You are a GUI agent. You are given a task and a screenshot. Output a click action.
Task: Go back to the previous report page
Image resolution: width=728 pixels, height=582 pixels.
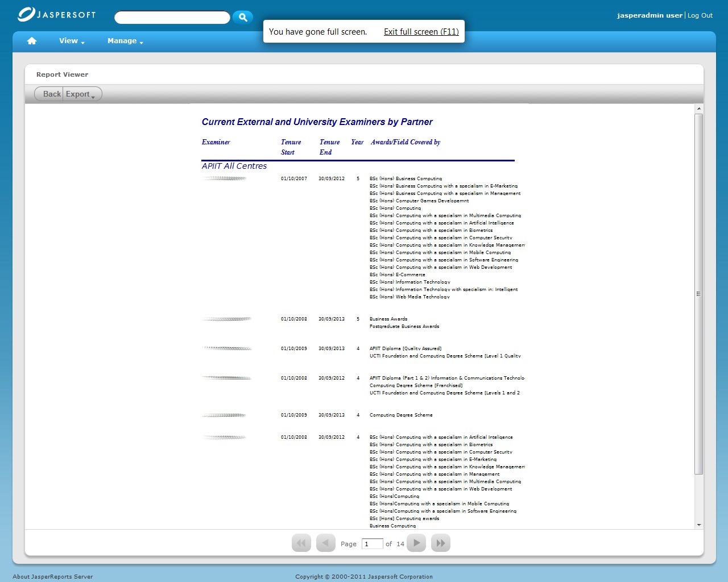(x=325, y=543)
